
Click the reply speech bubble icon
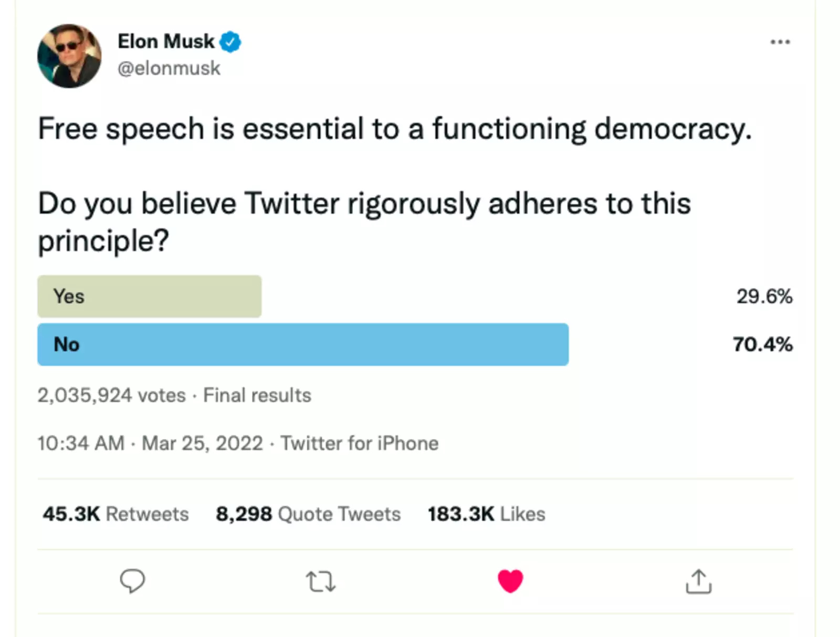click(132, 581)
